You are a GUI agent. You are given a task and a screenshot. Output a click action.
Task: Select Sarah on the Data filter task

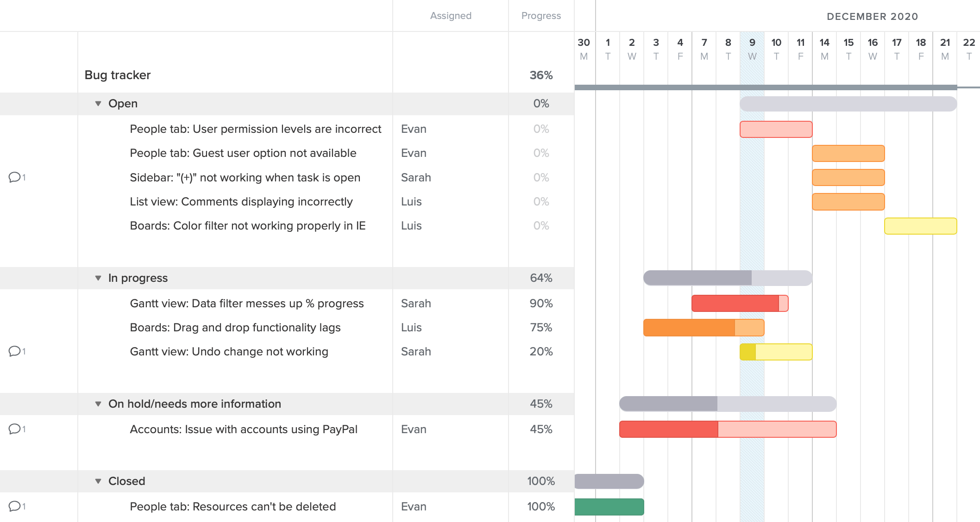point(416,303)
